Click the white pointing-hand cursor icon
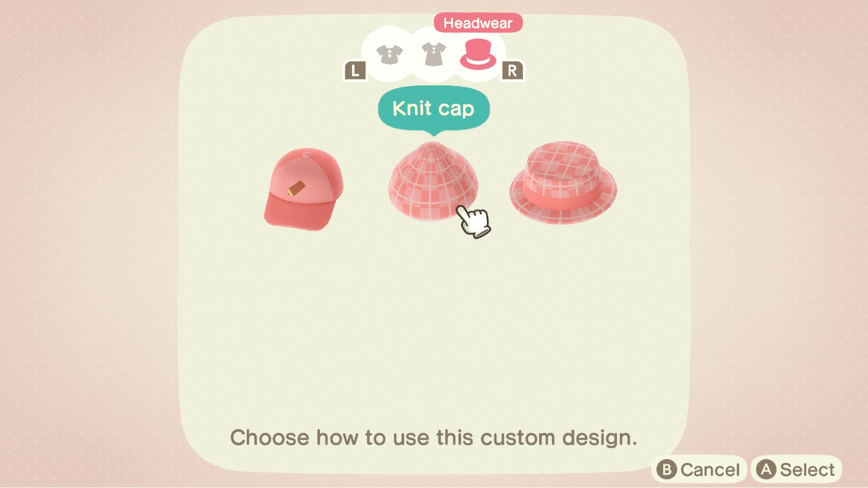Screen dimensions: 868x488 pyautogui.click(x=473, y=221)
